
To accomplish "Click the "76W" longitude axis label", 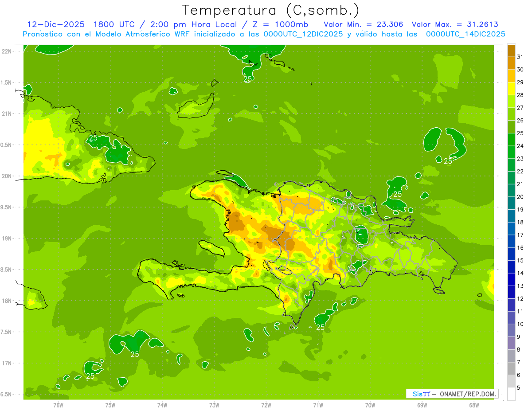I will (58, 405).
